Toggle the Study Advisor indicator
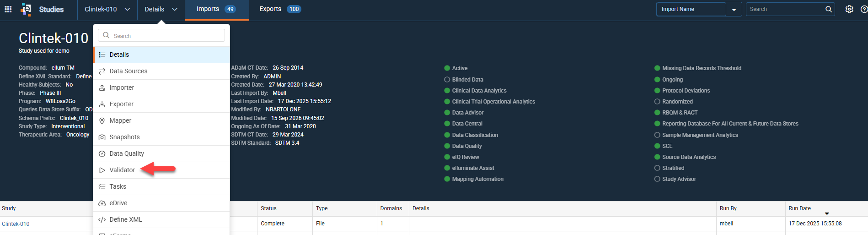Screen dimensions: 868x235 click(657, 179)
